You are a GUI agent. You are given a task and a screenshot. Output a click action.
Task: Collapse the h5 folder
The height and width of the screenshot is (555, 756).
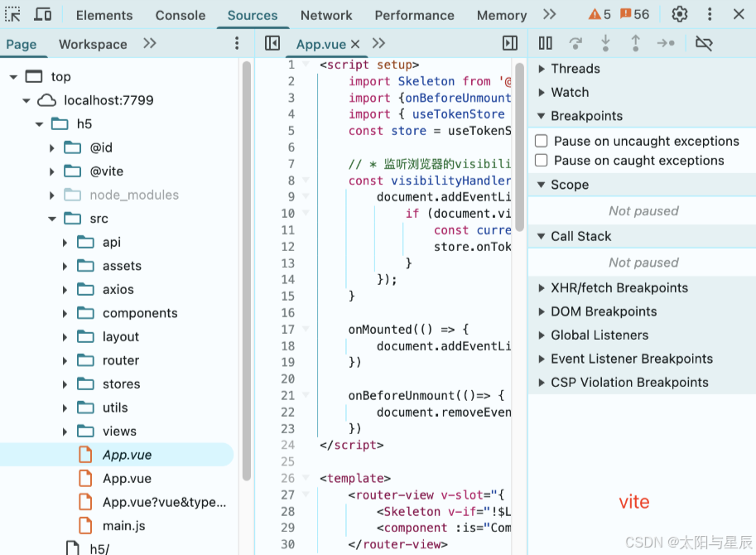(x=40, y=124)
